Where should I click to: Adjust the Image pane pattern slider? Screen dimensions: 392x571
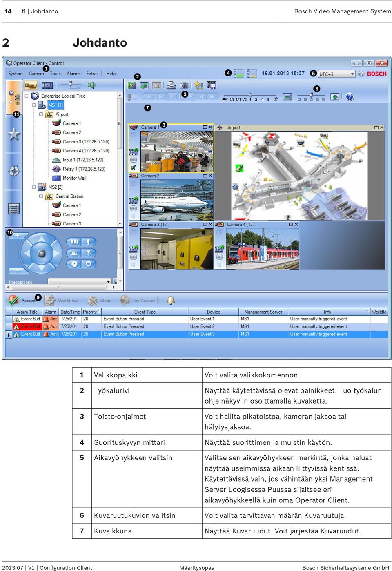(x=311, y=96)
